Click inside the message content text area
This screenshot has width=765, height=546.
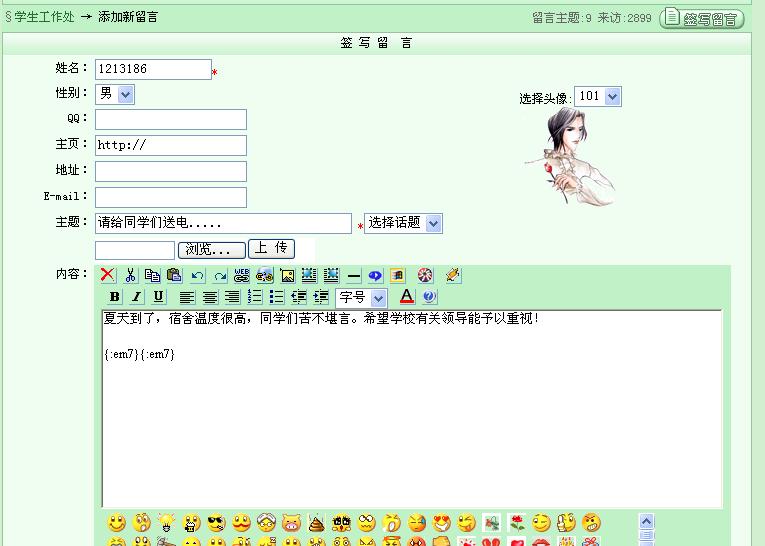coord(412,408)
